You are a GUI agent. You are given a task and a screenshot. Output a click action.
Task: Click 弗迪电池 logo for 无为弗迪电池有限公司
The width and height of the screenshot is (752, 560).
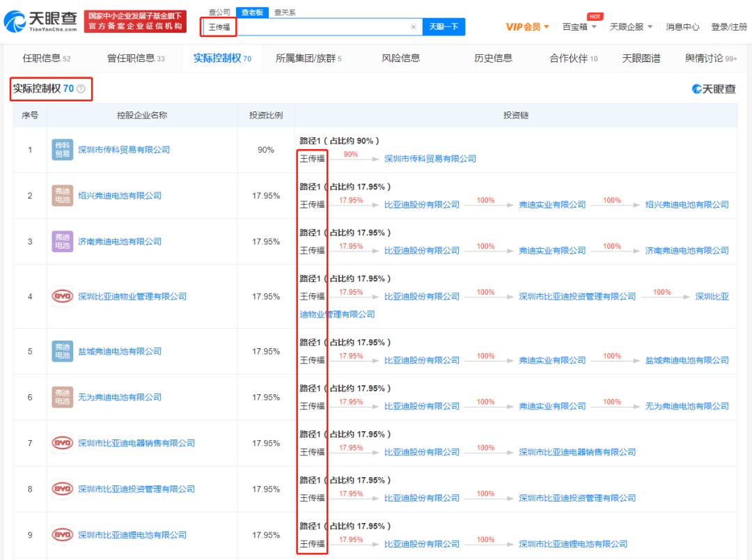(x=63, y=397)
